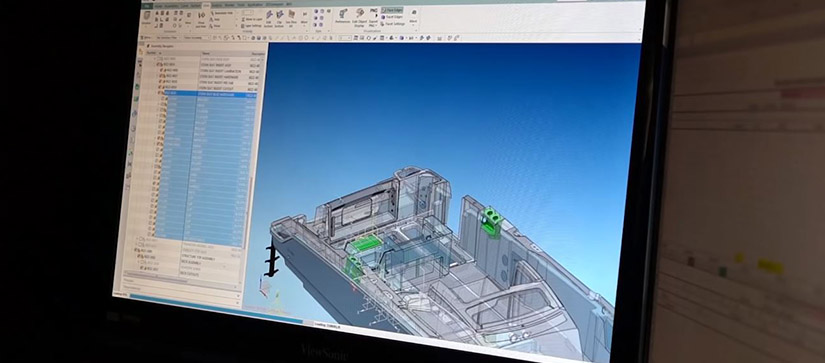Toggle the Facet Edges option
This screenshot has height=363, width=825.
tap(392, 17)
